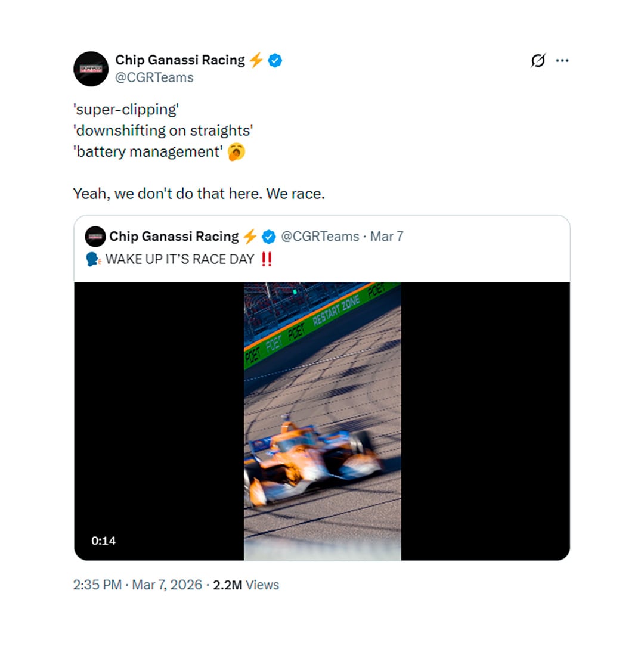Open Chip Ganassi Racing's profile avatar
This screenshot has height=649, width=644.
pos(89,69)
